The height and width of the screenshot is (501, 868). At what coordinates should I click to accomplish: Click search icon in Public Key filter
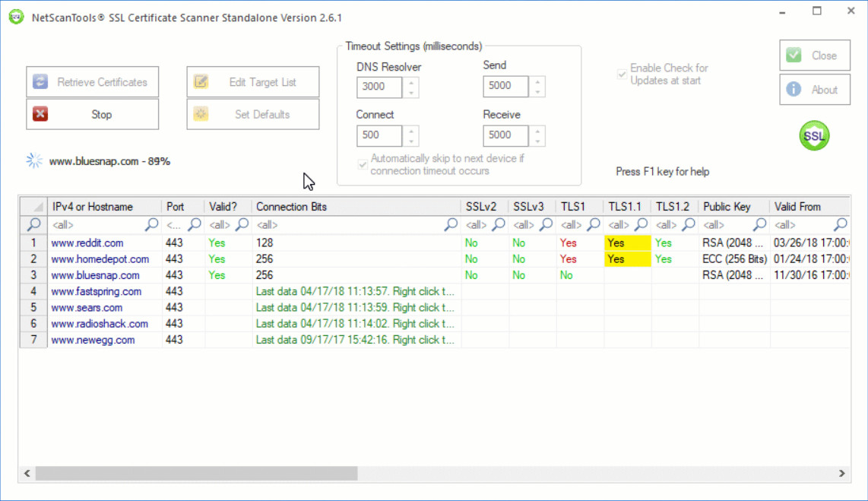760,225
